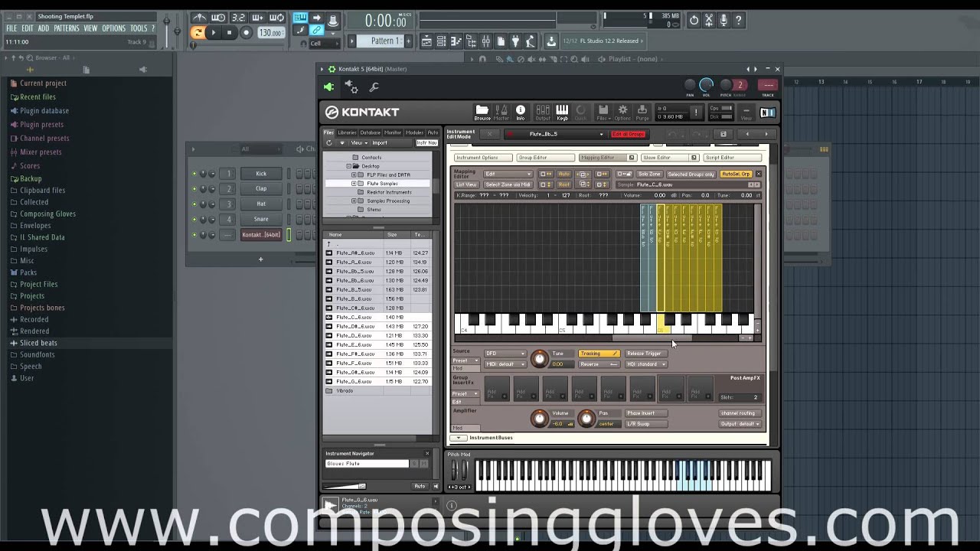Expand the InstrumentBuses section
Image resolution: width=980 pixels, height=551 pixels.
459,438
